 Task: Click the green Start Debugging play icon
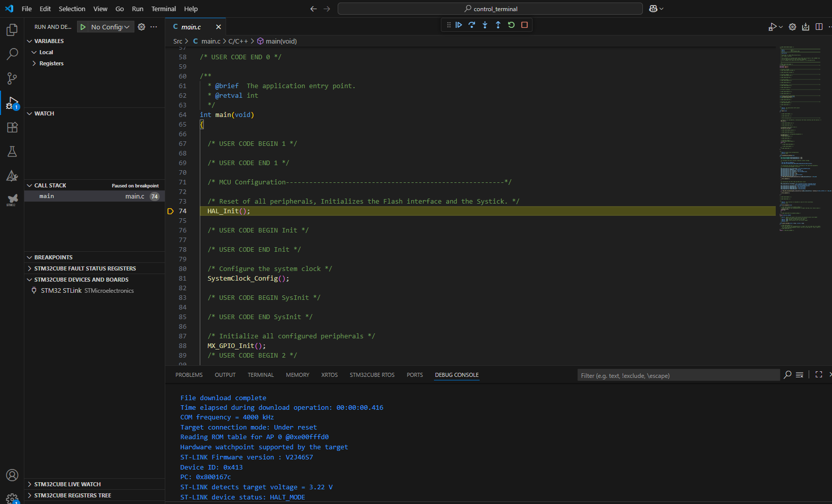(x=83, y=27)
